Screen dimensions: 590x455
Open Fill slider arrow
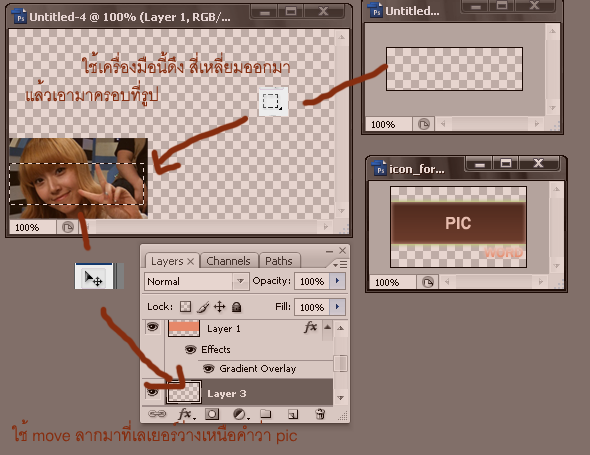pyautogui.click(x=337, y=307)
